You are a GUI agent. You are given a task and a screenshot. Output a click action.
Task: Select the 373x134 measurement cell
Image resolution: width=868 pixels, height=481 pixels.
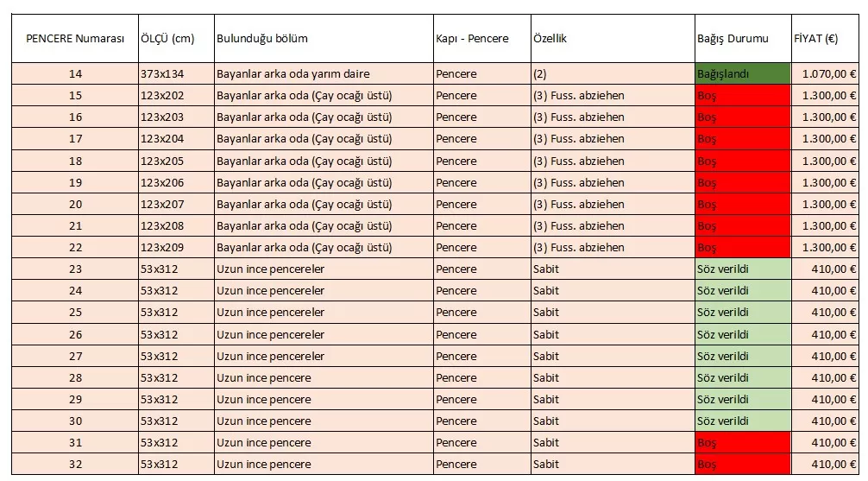pos(175,74)
